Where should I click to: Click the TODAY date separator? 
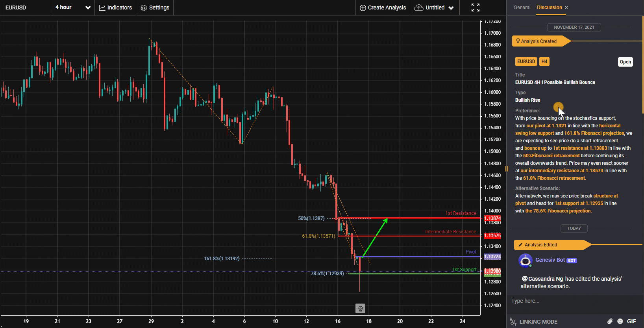pos(574,228)
